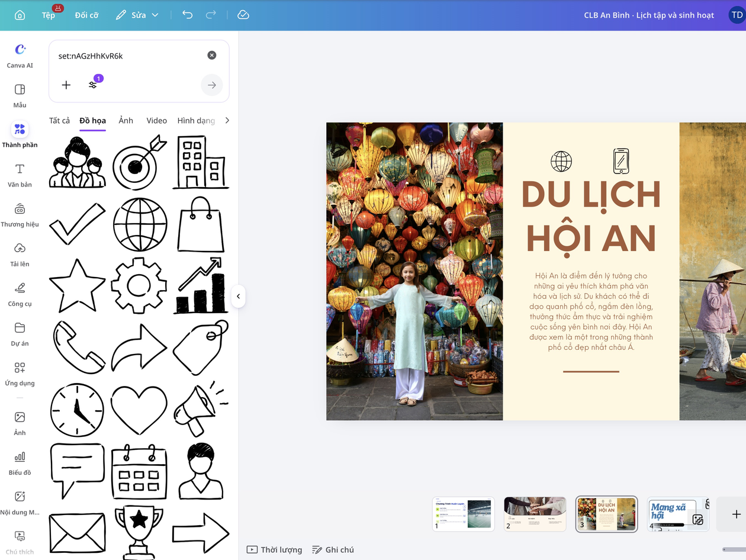Screen dimensions: 746x560
Task: Add the telephone handset graphic
Action: (77, 347)
